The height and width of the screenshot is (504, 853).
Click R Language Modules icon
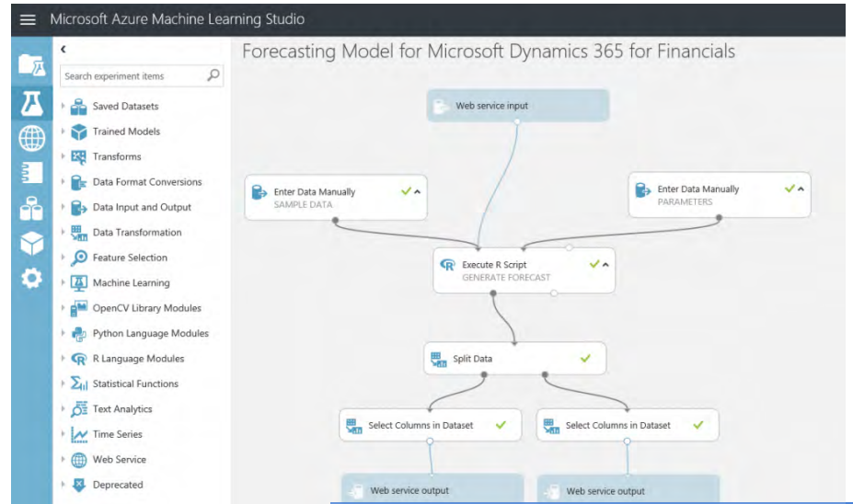click(79, 359)
